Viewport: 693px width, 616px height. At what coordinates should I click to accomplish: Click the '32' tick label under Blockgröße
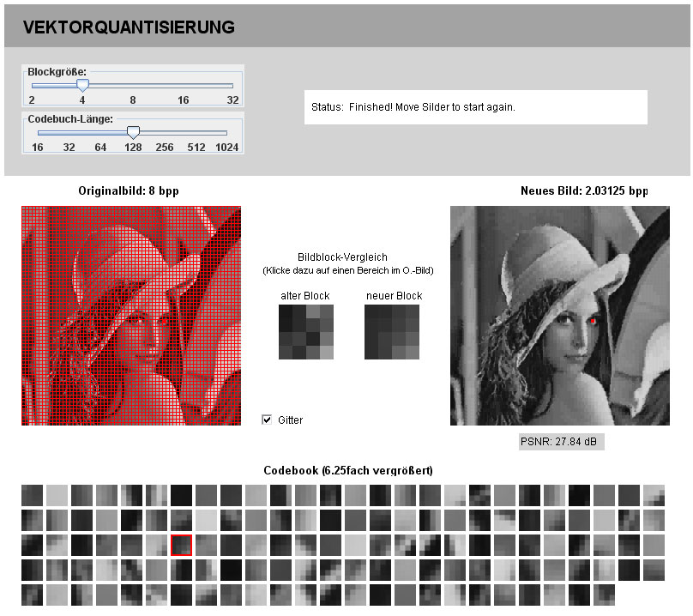tap(233, 100)
